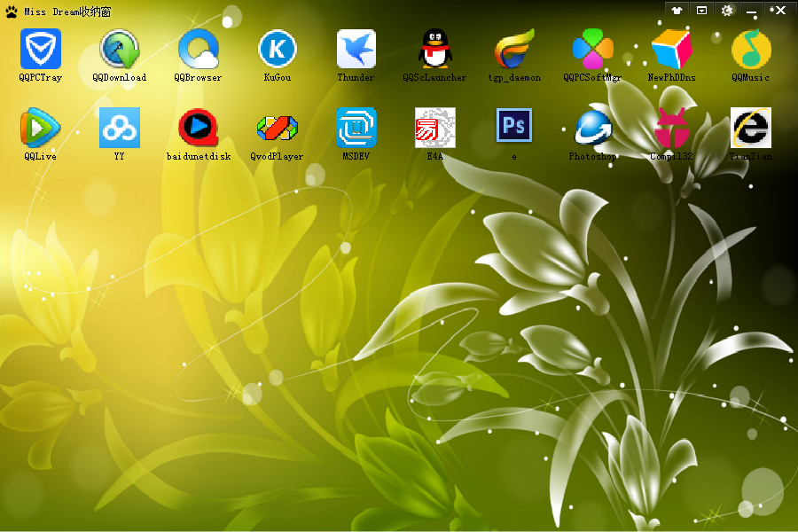
Task: Launch the TianTian browser shortcut
Action: (751, 128)
